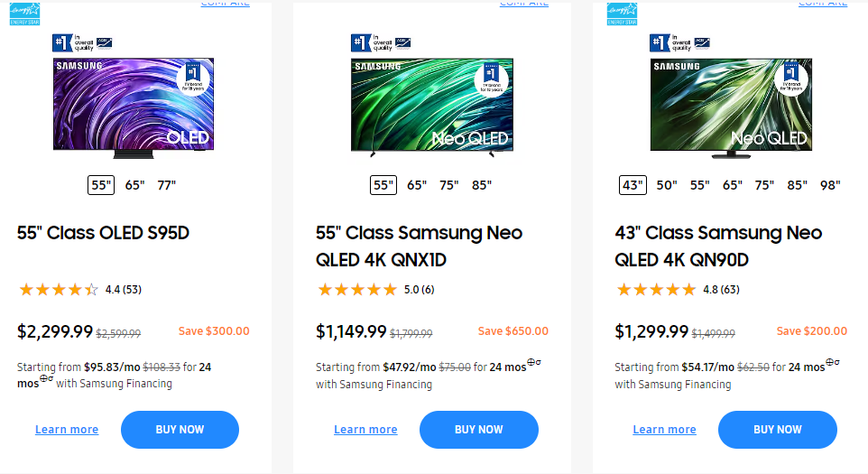Click the Samsung OLED TV product image
The width and height of the screenshot is (868, 474).
tap(133, 105)
